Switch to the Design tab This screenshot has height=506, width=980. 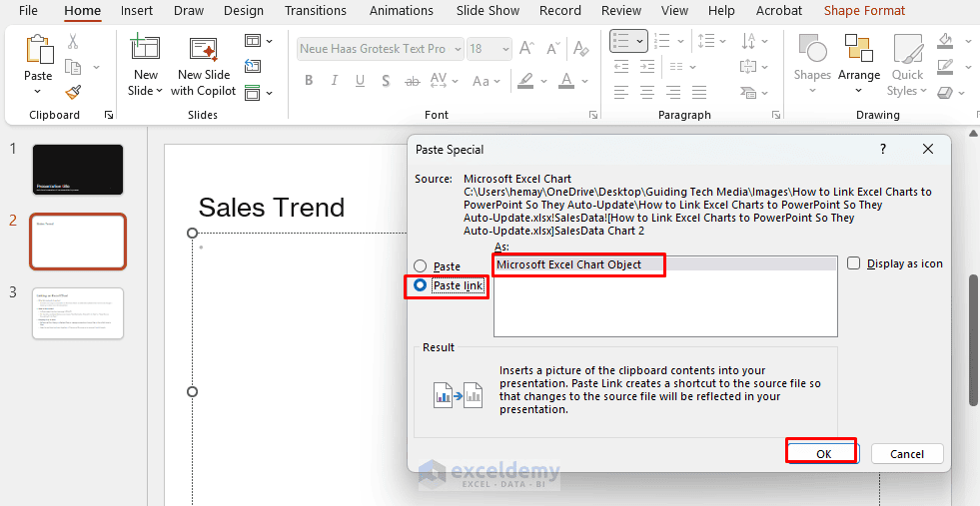pyautogui.click(x=243, y=11)
